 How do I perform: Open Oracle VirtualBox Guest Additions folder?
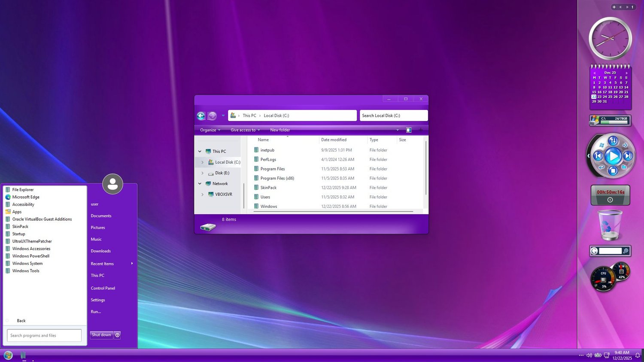point(42,219)
